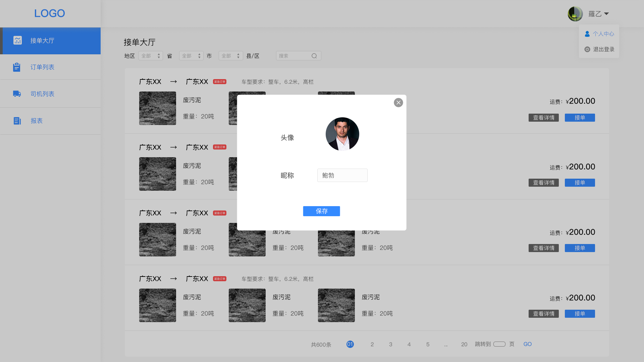Image resolution: width=644 pixels, height=362 pixels.
Task: Click the user avatar in top bar
Action: pos(575,14)
